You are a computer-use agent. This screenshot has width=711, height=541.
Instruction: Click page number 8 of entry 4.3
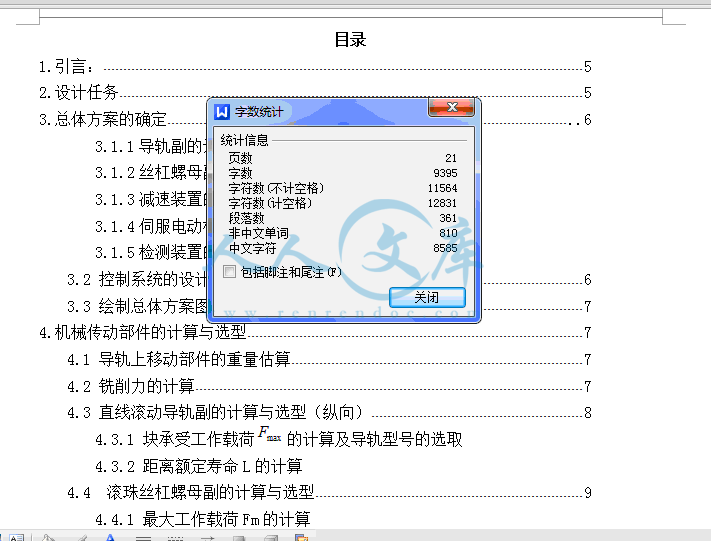(588, 413)
